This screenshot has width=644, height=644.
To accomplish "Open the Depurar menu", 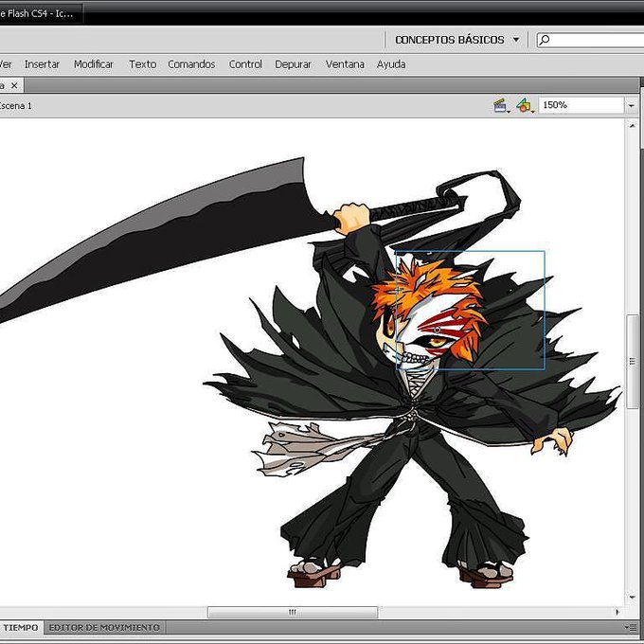I will (293, 64).
